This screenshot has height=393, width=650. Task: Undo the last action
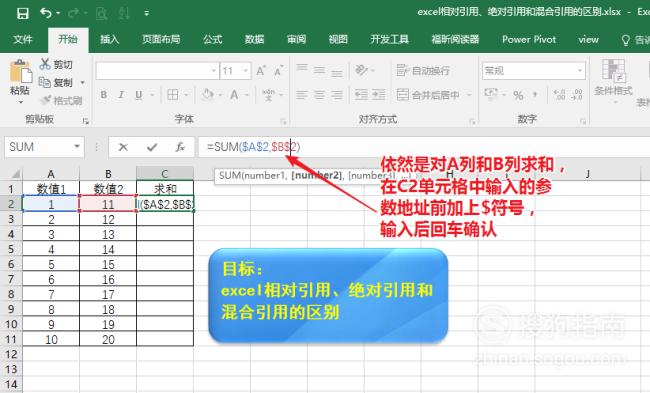(x=46, y=13)
